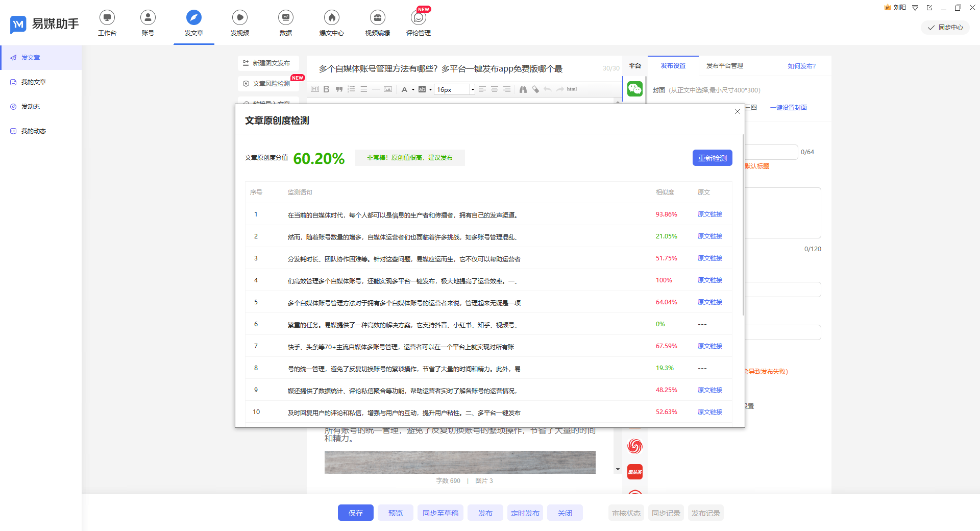The height and width of the screenshot is (531, 980).
Task: Click the 保存 save button
Action: 356,513
